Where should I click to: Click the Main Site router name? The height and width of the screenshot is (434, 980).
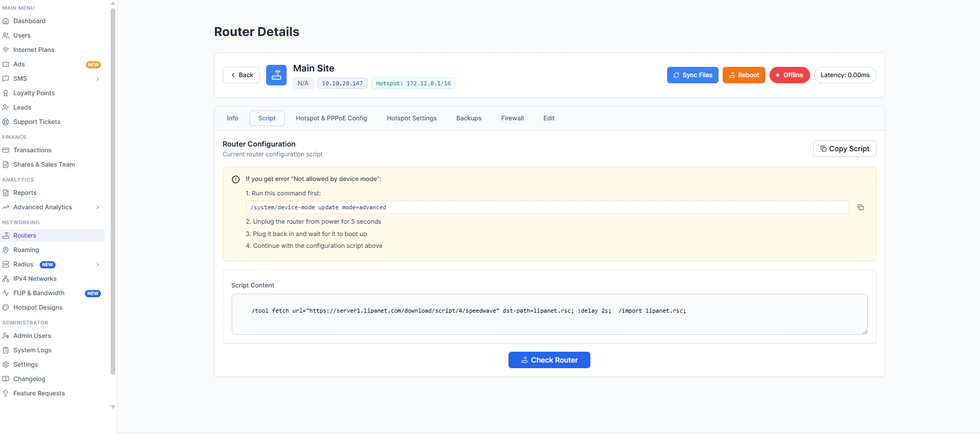[x=313, y=68]
